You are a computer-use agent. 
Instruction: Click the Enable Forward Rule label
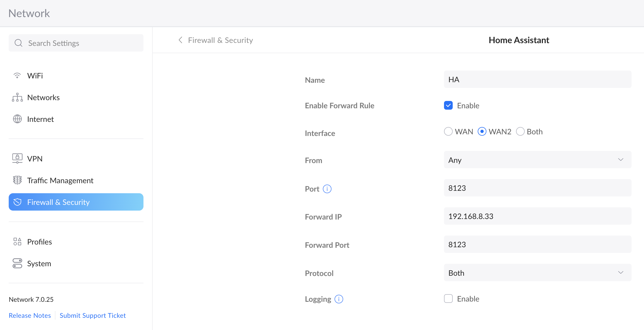[x=339, y=106]
